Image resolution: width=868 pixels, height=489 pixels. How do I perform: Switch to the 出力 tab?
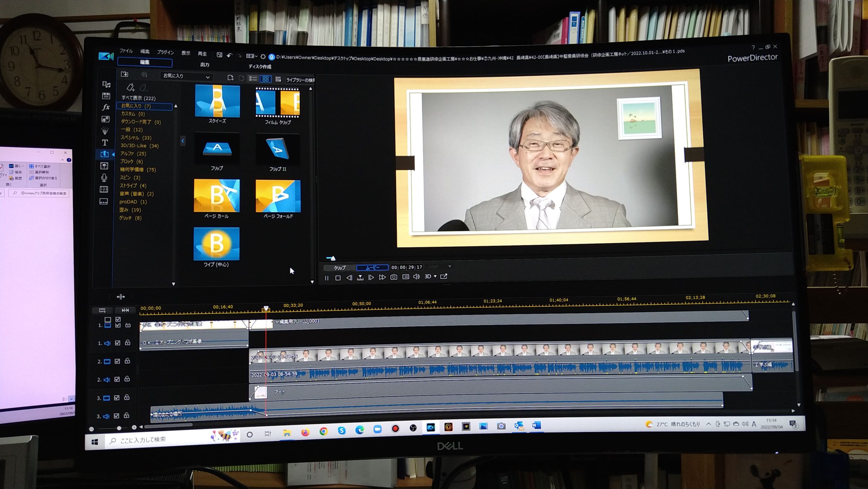point(204,64)
